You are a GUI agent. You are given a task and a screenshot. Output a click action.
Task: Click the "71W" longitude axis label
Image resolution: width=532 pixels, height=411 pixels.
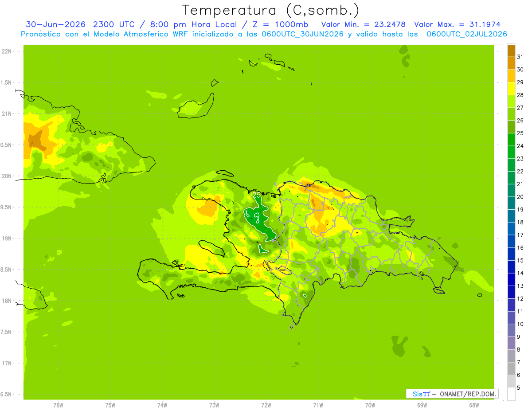(x=318, y=405)
